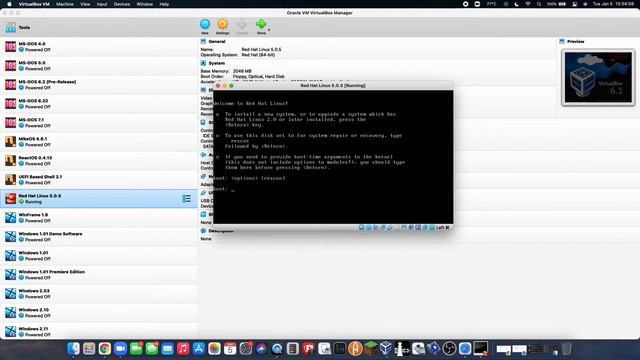Open the Machine menu

64,4
